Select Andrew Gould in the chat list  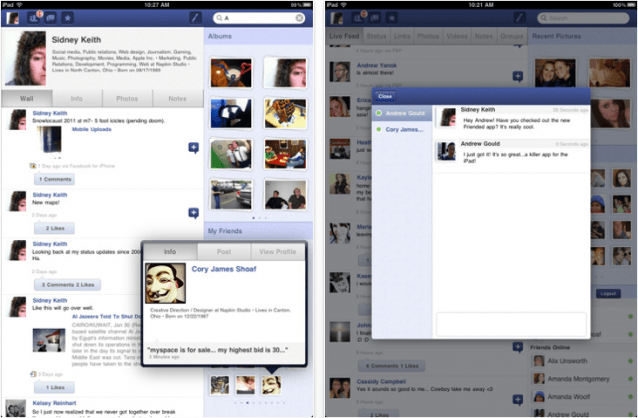click(402, 113)
